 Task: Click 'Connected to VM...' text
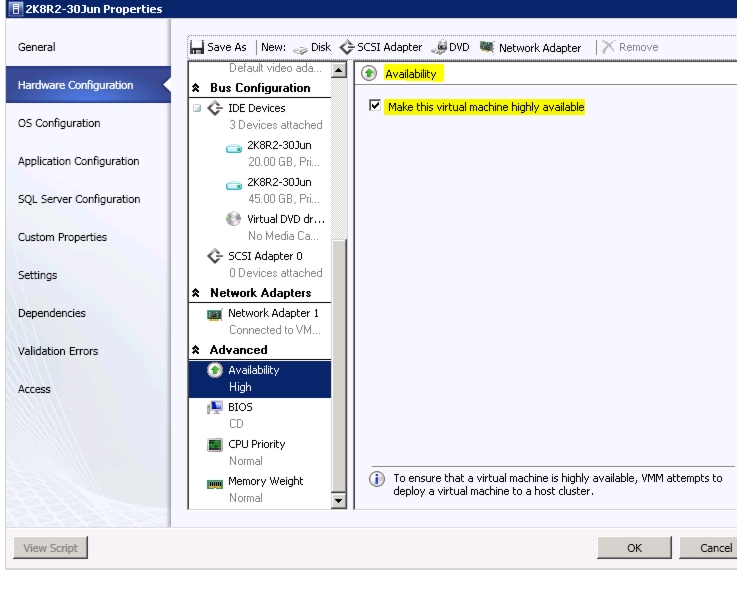point(275,330)
